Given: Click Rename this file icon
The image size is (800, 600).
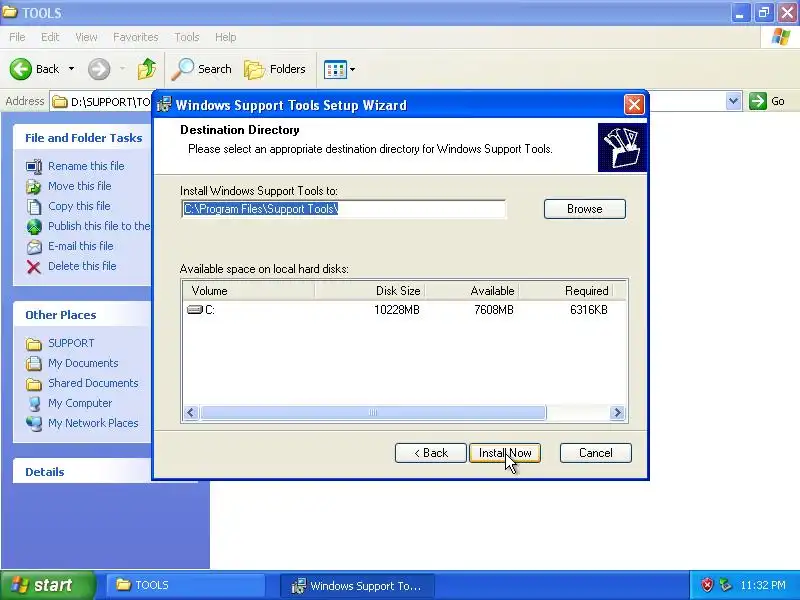Looking at the screenshot, I should click(x=34, y=166).
